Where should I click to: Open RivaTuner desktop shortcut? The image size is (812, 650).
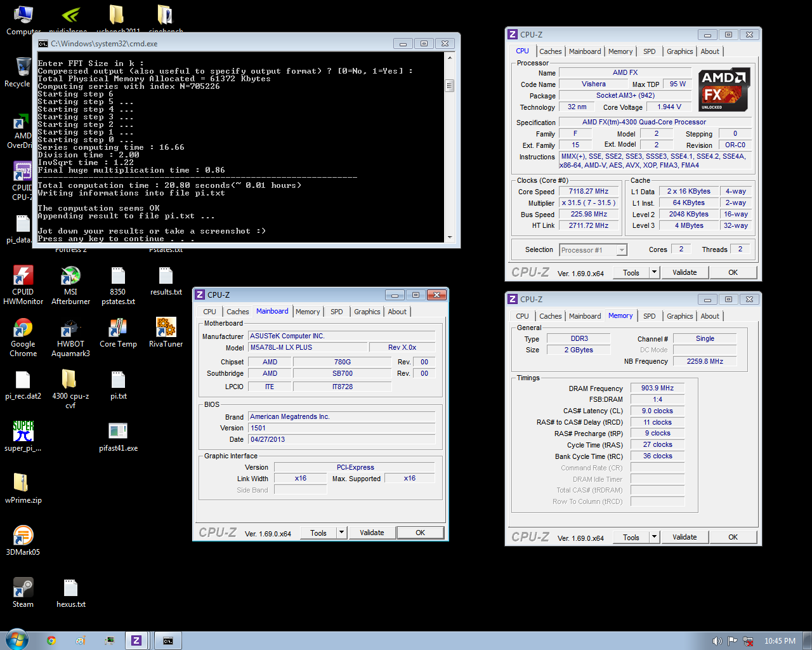tap(166, 333)
